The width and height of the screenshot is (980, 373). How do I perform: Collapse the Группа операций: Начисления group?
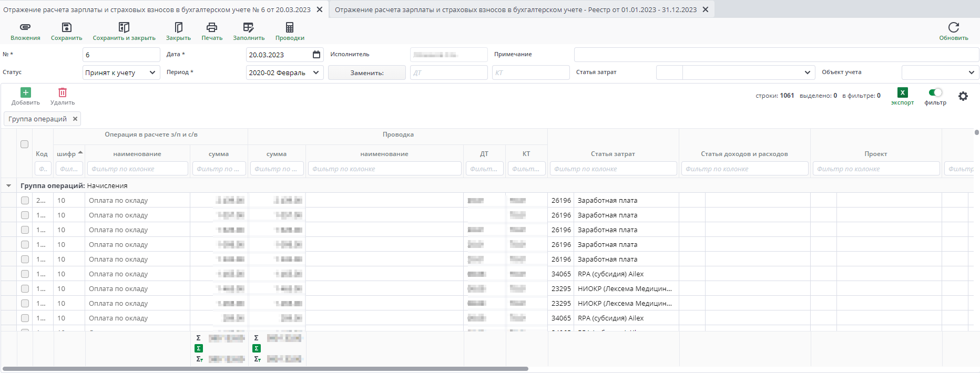[9, 185]
